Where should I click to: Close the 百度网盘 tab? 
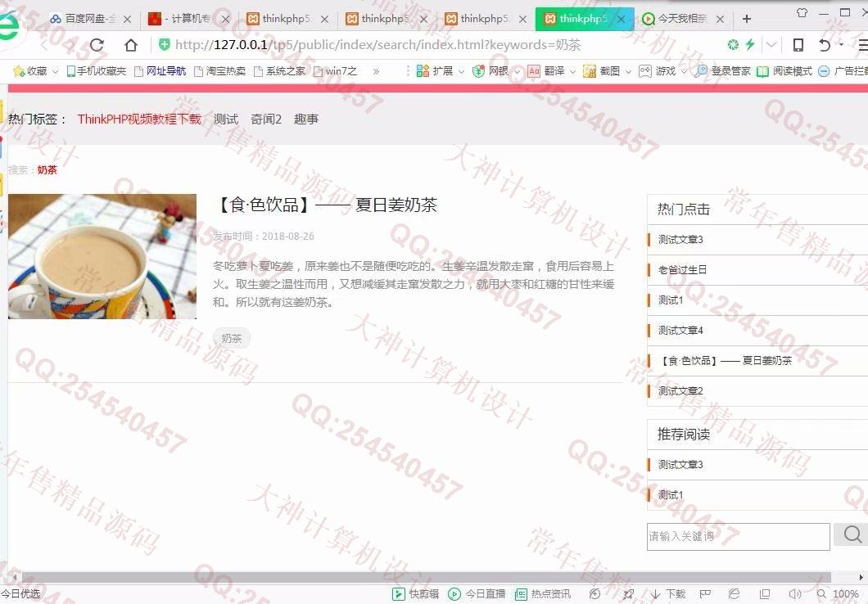click(127, 19)
